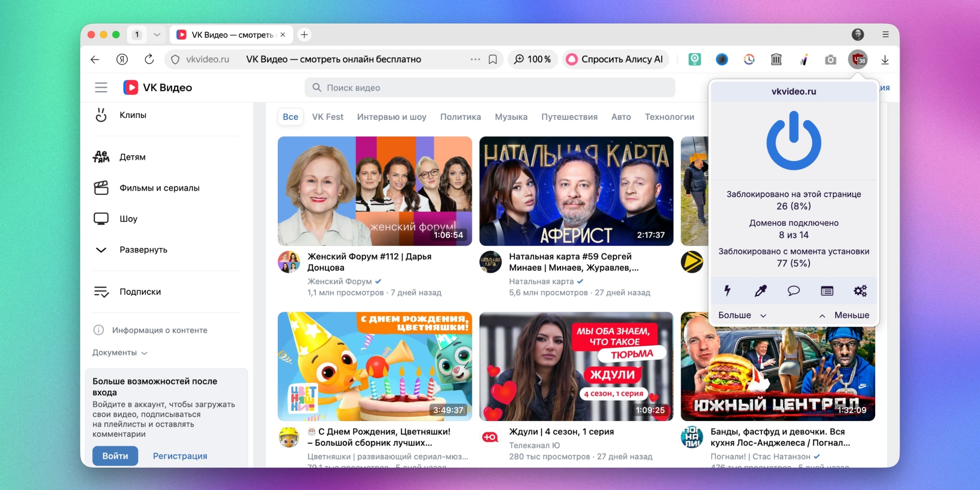Select the Политика category tab
Screen dimensions: 980x490
click(x=461, y=117)
